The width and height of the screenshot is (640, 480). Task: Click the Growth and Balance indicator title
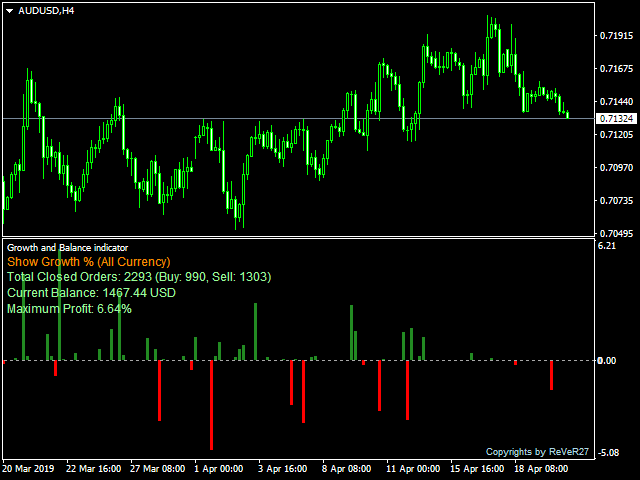[x=67, y=248]
